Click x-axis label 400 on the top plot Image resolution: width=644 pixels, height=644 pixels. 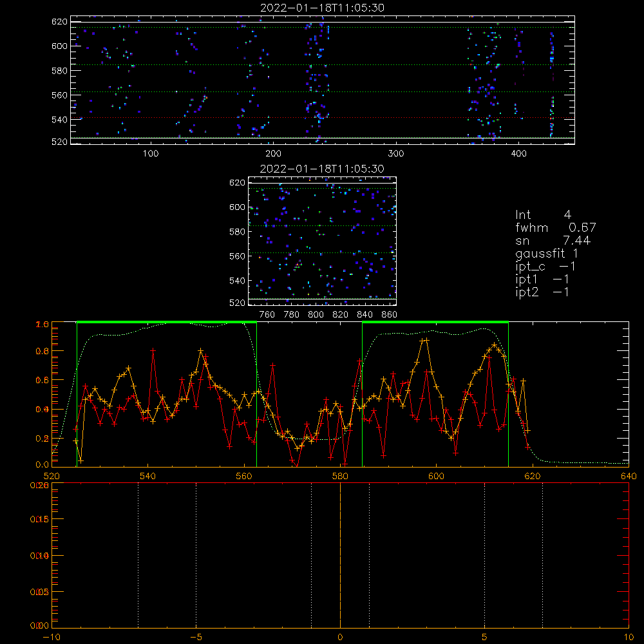(x=518, y=154)
